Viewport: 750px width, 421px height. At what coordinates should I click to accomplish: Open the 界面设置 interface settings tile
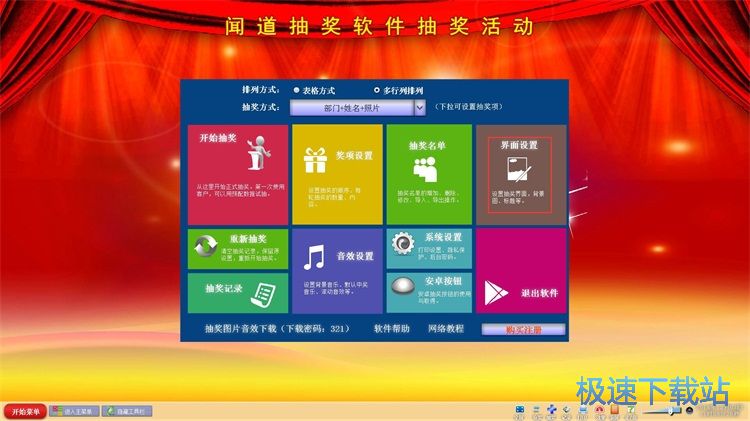[x=521, y=175]
